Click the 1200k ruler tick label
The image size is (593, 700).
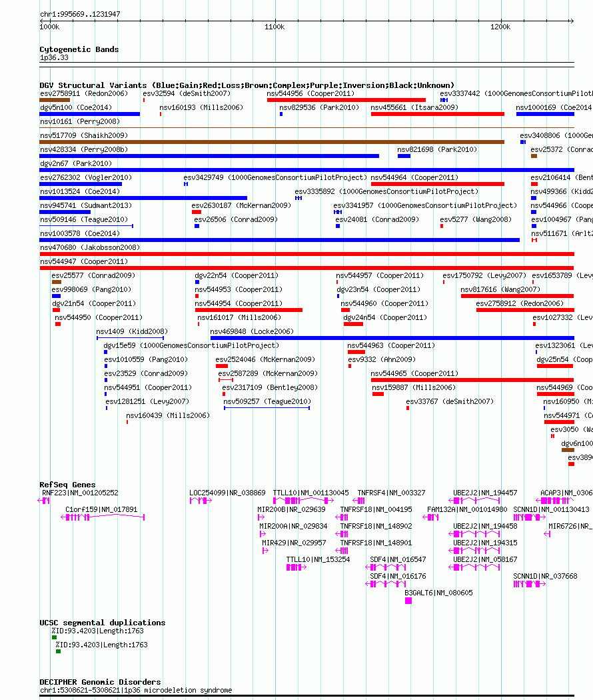[x=500, y=27]
